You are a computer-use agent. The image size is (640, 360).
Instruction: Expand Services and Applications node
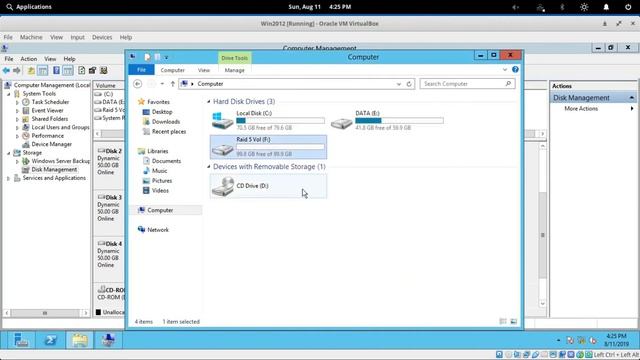click(9, 178)
